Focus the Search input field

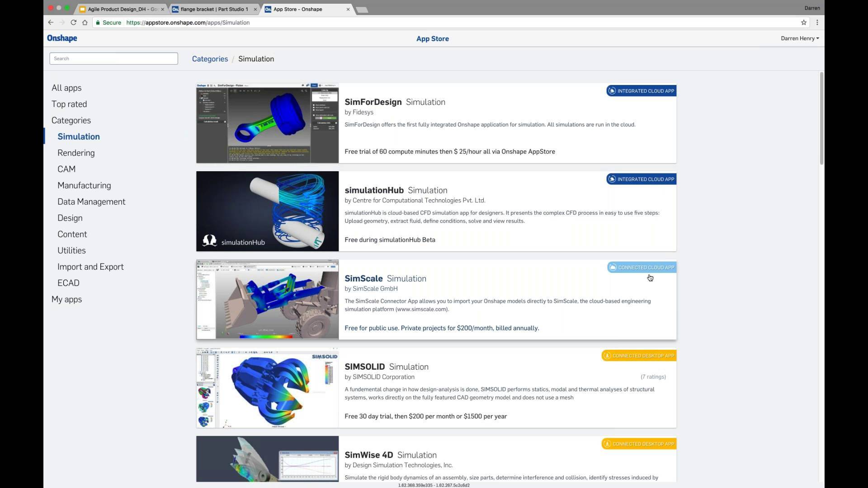(x=113, y=58)
